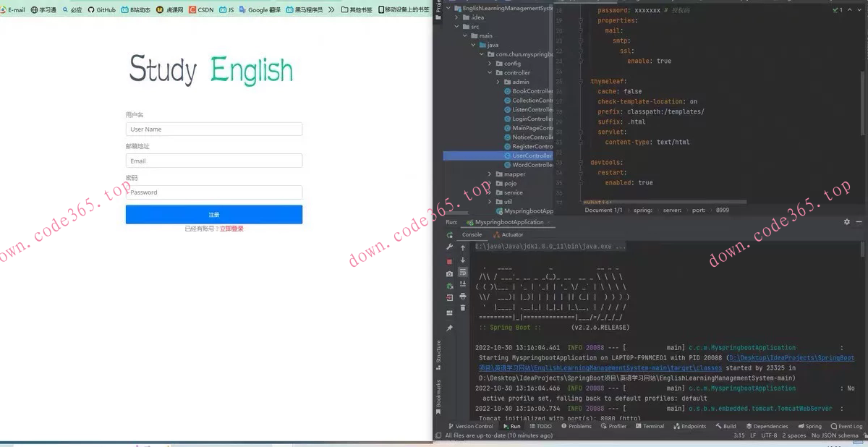The width and height of the screenshot is (868, 447).
Task: Switch to the Console tab
Action: click(x=472, y=234)
